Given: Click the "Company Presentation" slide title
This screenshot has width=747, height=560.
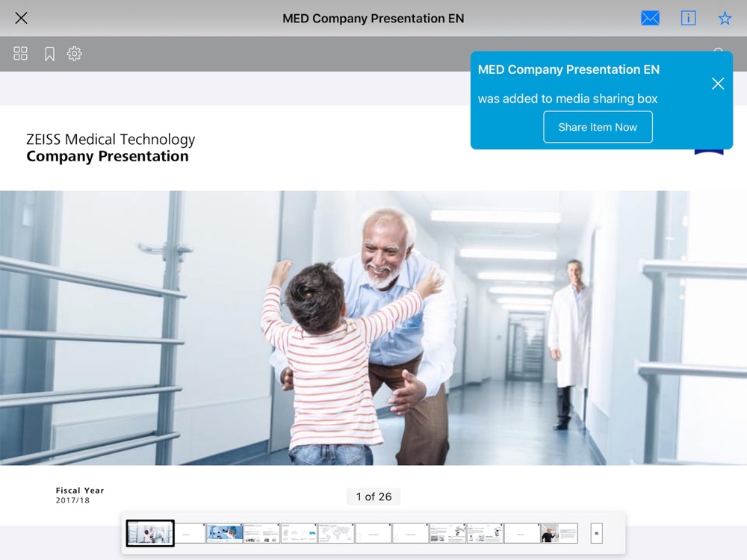Looking at the screenshot, I should 107,157.
